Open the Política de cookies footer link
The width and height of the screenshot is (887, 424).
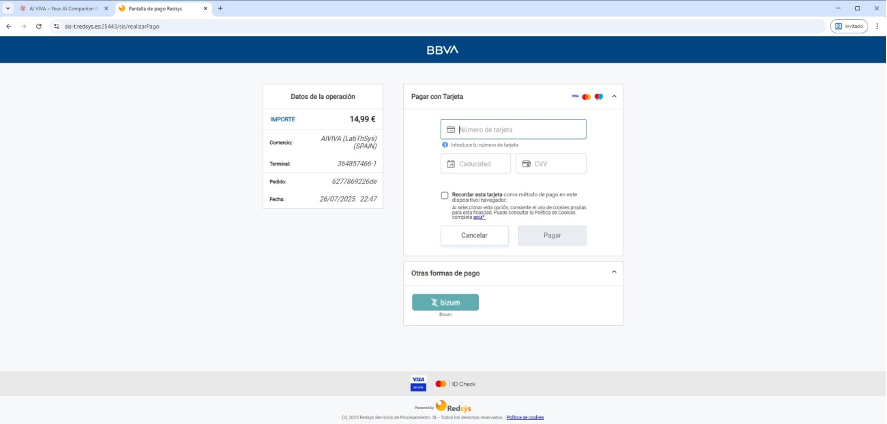(525, 417)
